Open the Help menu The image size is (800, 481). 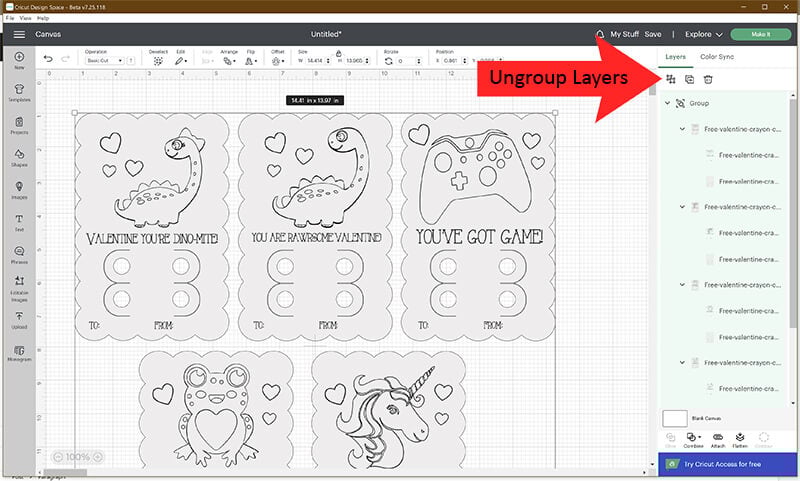(x=43, y=18)
